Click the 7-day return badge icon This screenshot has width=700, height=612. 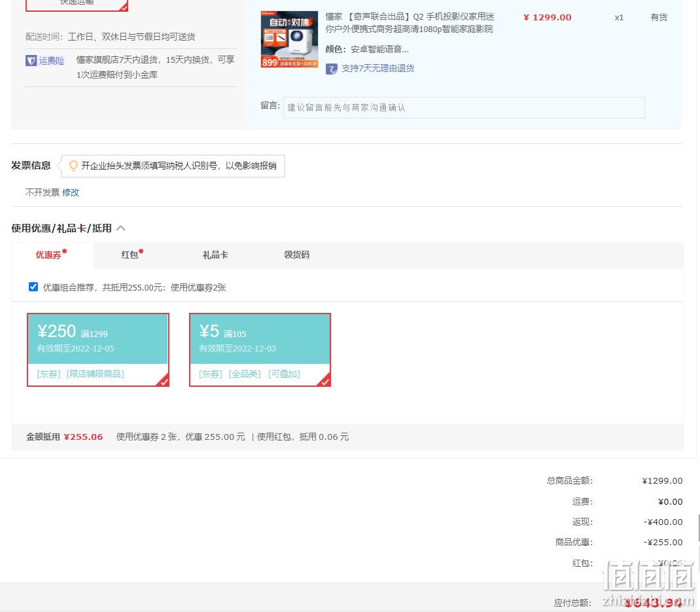pyautogui.click(x=331, y=69)
